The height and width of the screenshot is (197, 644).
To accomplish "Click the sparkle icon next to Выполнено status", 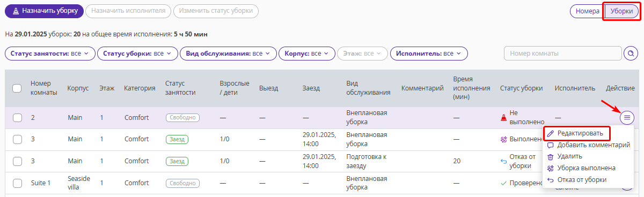I will (503, 139).
